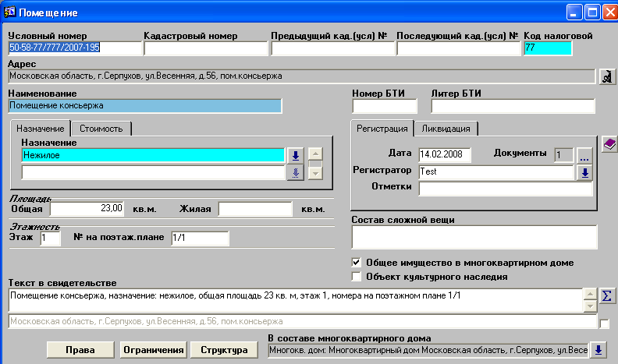
Task: Select the Назначение tab
Action: pyautogui.click(x=41, y=129)
